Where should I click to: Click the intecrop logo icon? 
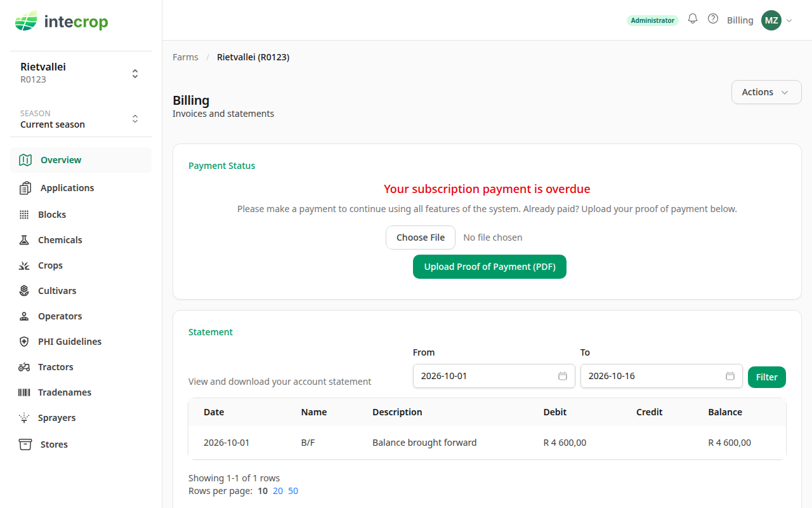pos(26,22)
